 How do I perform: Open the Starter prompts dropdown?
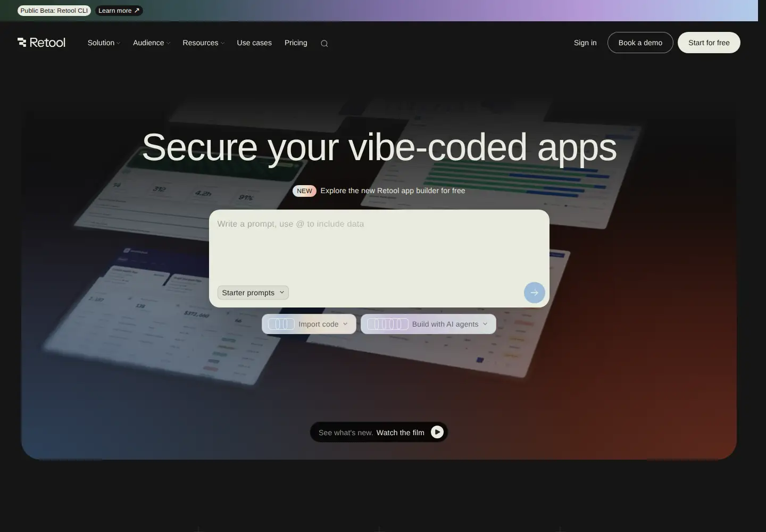point(253,293)
